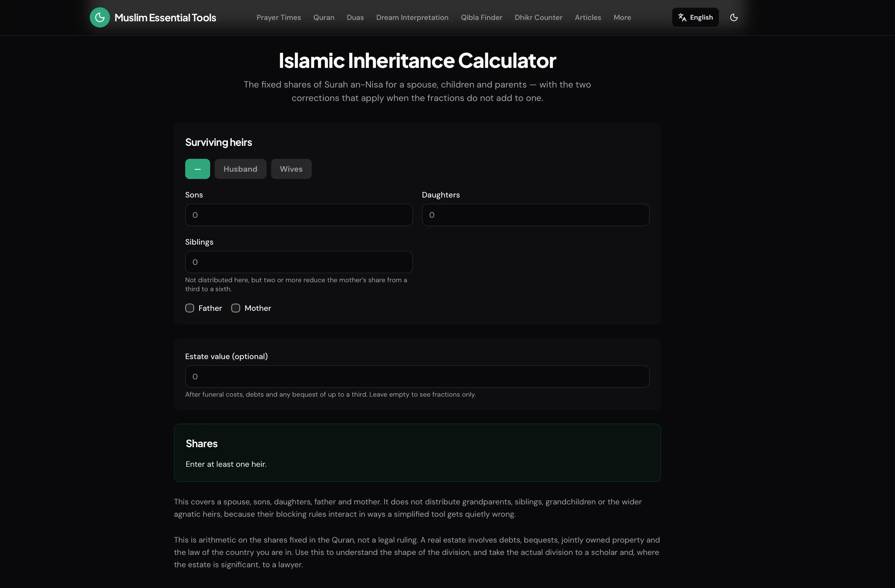Viewport: 895px width, 588px height.
Task: Click the 'After funeral costs' helper text
Action: 330,394
